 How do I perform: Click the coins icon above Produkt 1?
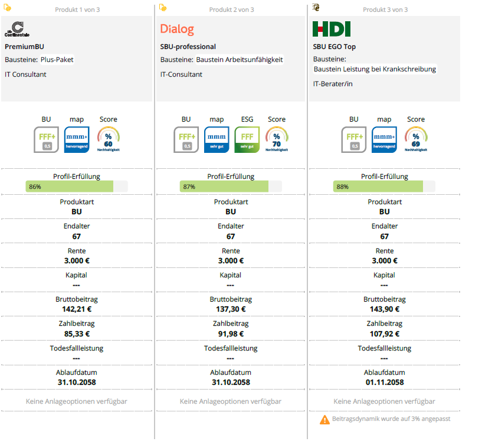pyautogui.click(x=8, y=8)
